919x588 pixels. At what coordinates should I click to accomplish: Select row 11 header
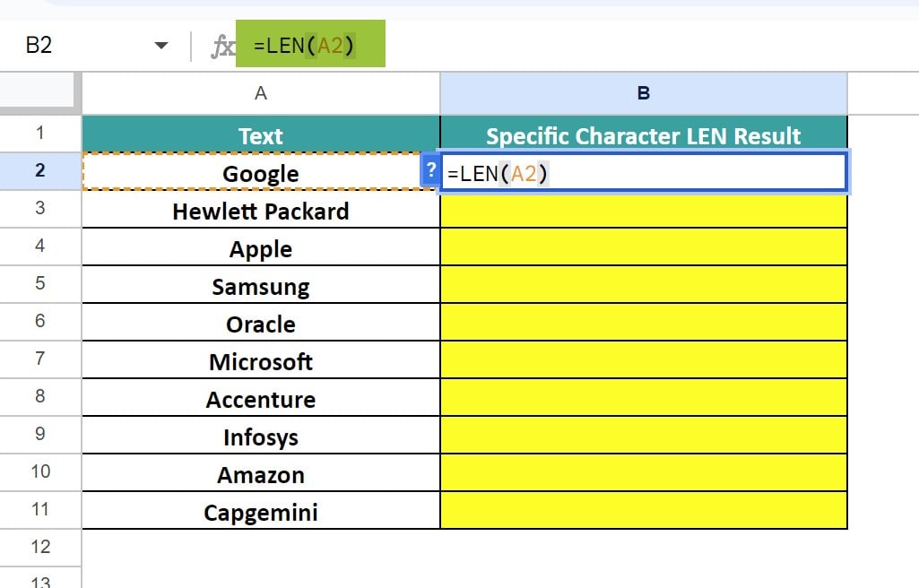40,510
